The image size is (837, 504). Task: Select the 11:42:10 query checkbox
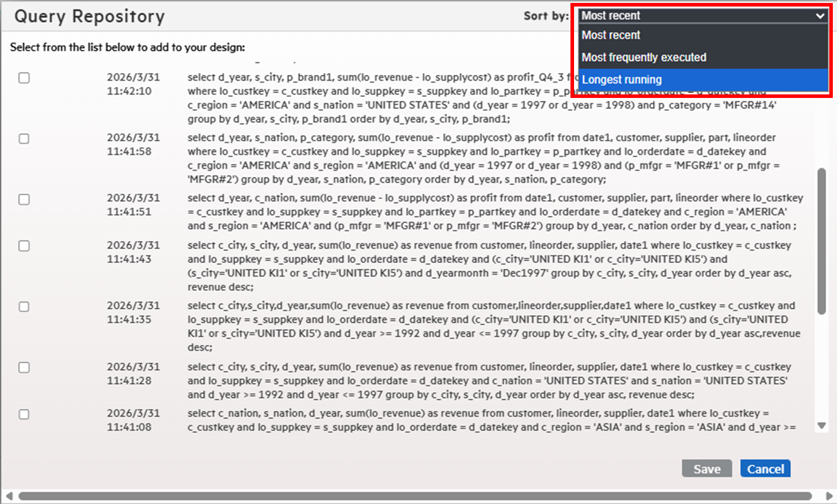[24, 78]
